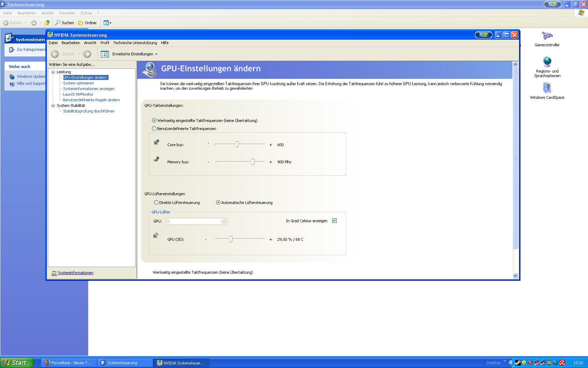Open Favoriten menu in Systemsteuerung
Viewport: 588px width, 368px height.
[67, 13]
